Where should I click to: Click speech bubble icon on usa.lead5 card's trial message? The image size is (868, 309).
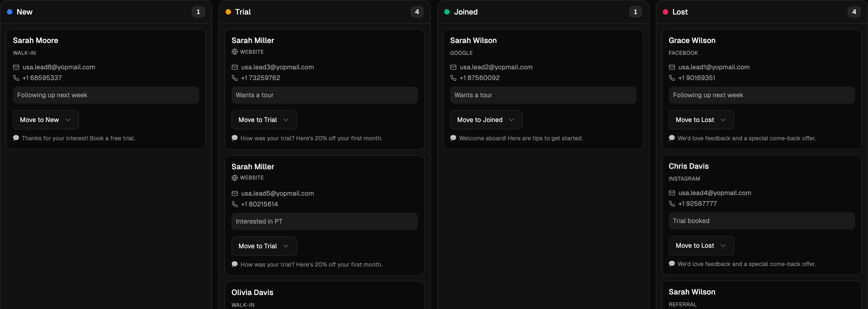coord(234,264)
